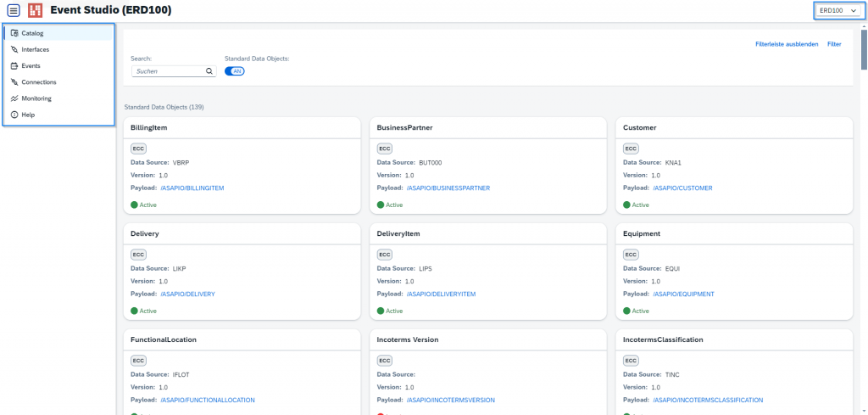Click the hamburger menu icon
This screenshot has height=415, width=868.
coord(14,10)
